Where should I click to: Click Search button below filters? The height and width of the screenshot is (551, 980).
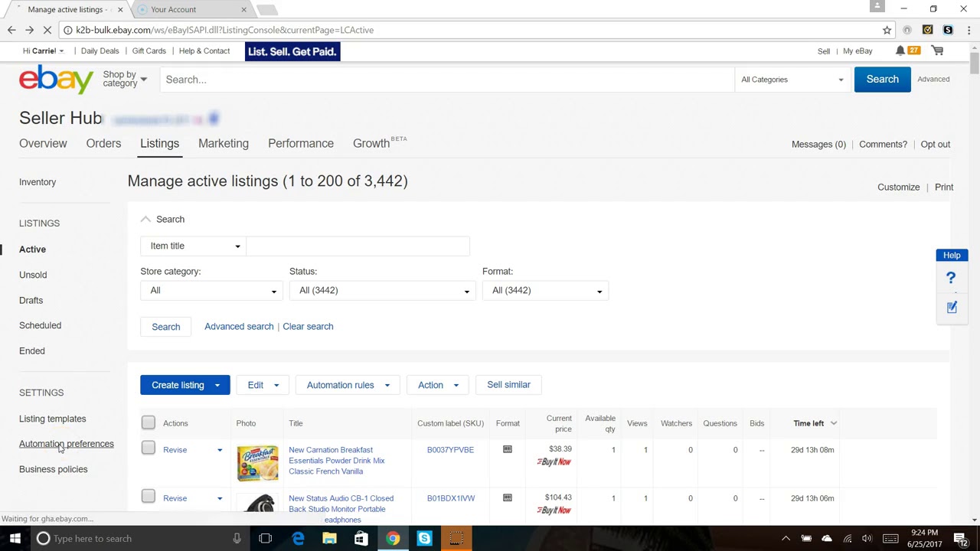(166, 327)
